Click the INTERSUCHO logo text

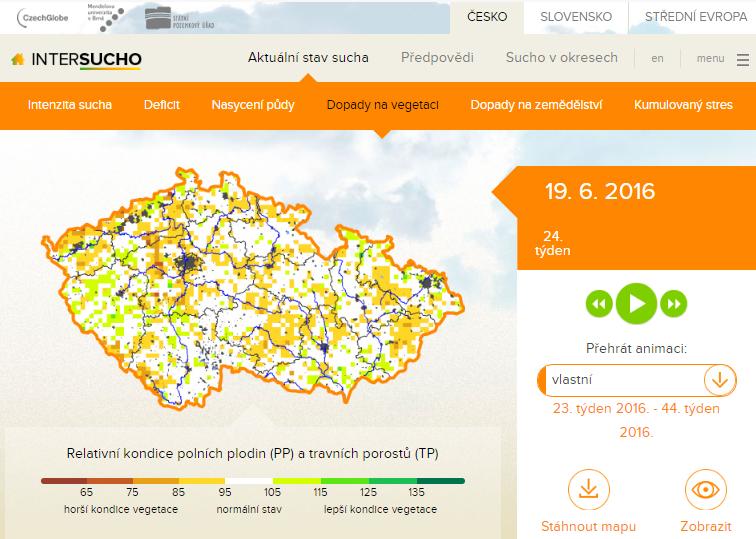coord(86,60)
